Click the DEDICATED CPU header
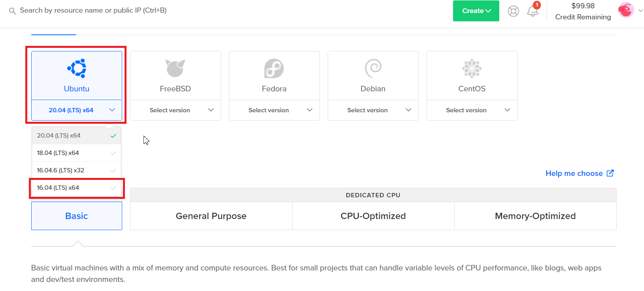Viewport: 644px width, 291px height. point(373,195)
